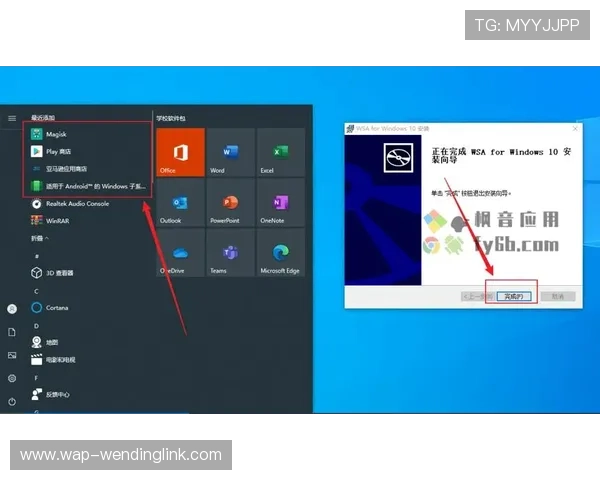Open Settings gear in Start sidebar
This screenshot has width=600, height=480.
tap(12, 378)
